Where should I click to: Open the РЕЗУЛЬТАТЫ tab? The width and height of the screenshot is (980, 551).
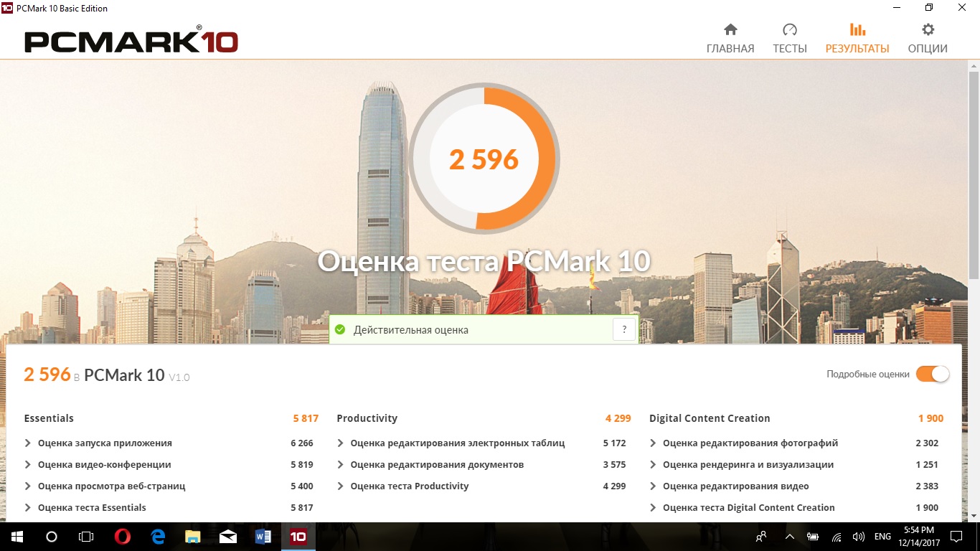[857, 39]
